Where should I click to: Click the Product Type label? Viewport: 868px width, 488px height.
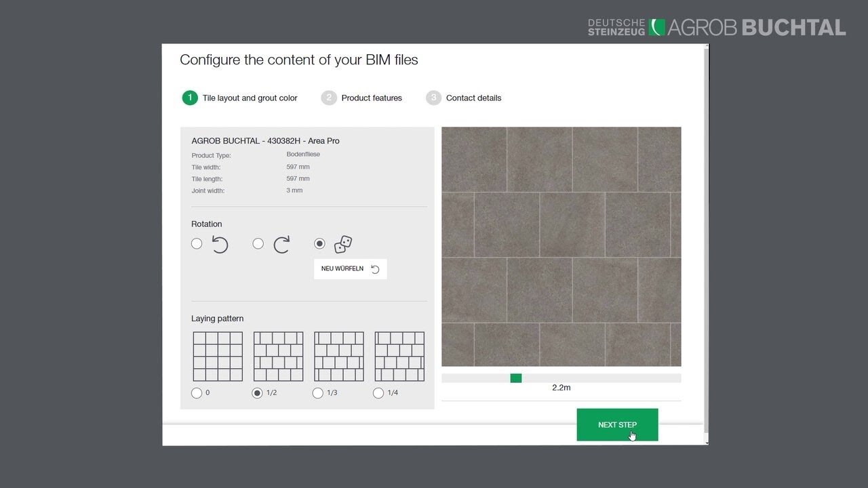coord(212,156)
